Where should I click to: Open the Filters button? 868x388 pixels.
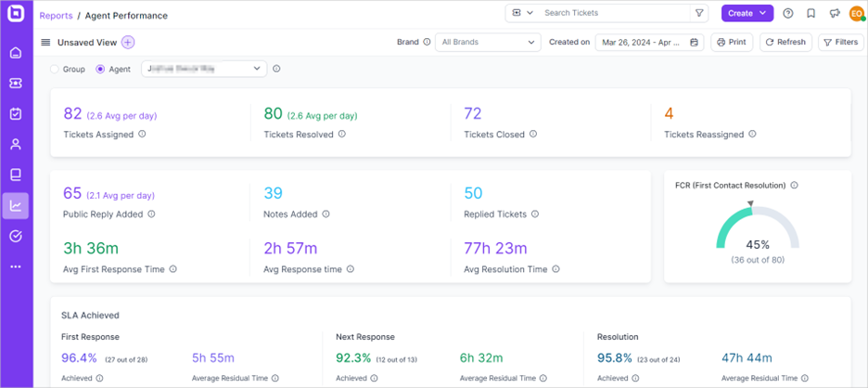click(841, 42)
